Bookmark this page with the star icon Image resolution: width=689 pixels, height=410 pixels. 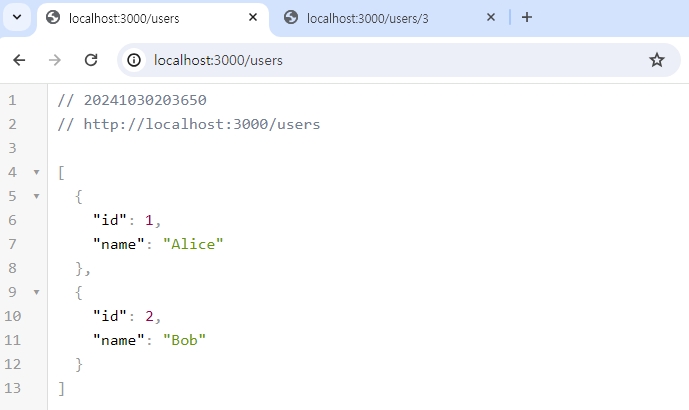(x=657, y=60)
